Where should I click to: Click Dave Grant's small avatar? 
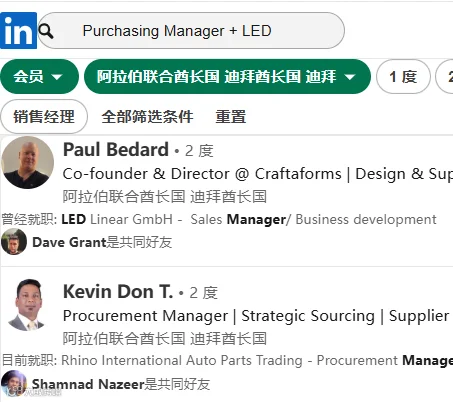(x=14, y=242)
